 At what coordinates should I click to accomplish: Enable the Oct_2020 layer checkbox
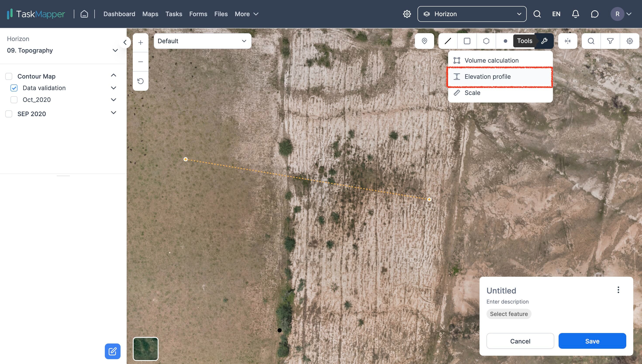click(14, 100)
